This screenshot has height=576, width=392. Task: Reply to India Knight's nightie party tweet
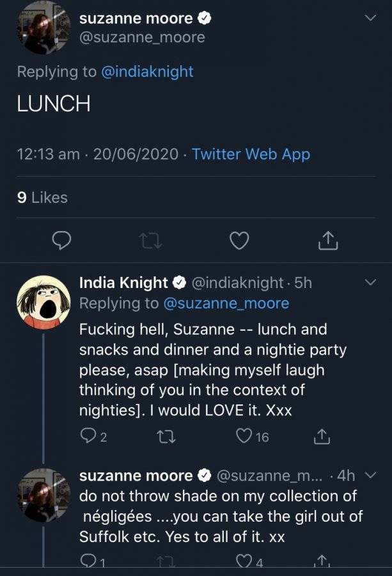(88, 436)
